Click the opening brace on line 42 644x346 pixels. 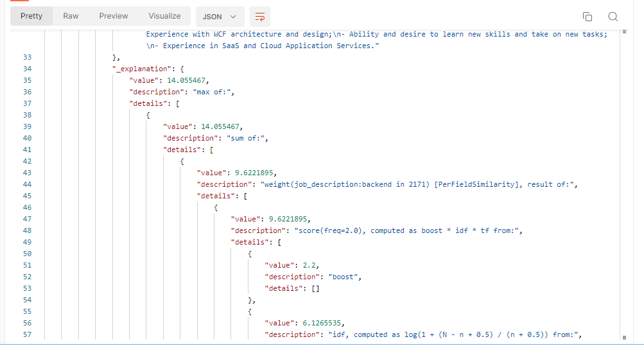pyautogui.click(x=182, y=161)
